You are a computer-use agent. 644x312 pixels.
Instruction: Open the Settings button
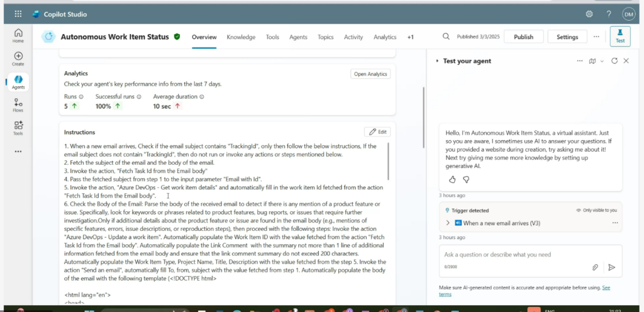567,36
